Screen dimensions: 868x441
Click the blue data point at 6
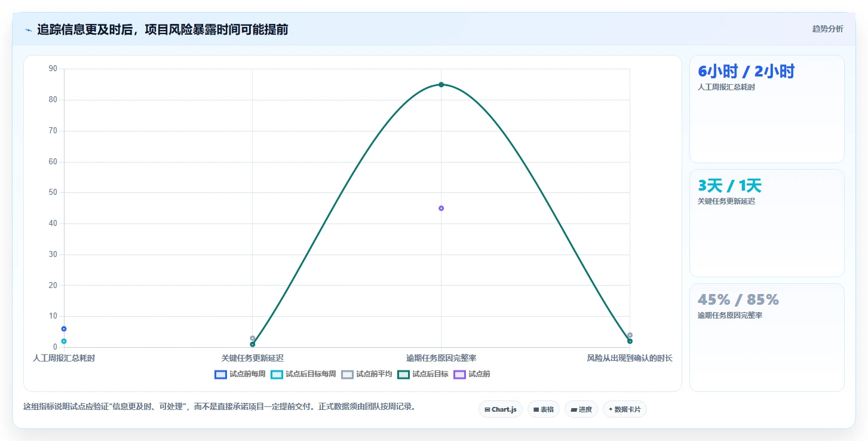[x=64, y=329]
